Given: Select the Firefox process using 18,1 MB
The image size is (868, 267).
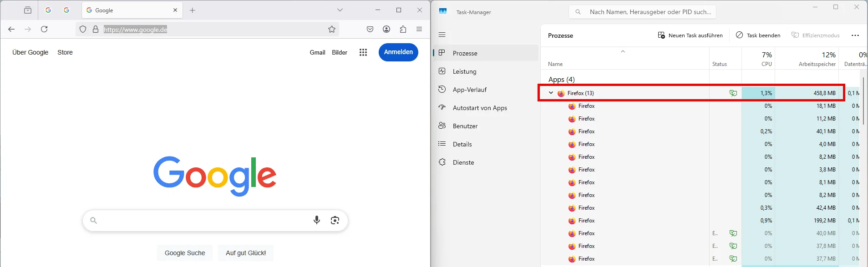Looking at the screenshot, I should click(x=700, y=106).
